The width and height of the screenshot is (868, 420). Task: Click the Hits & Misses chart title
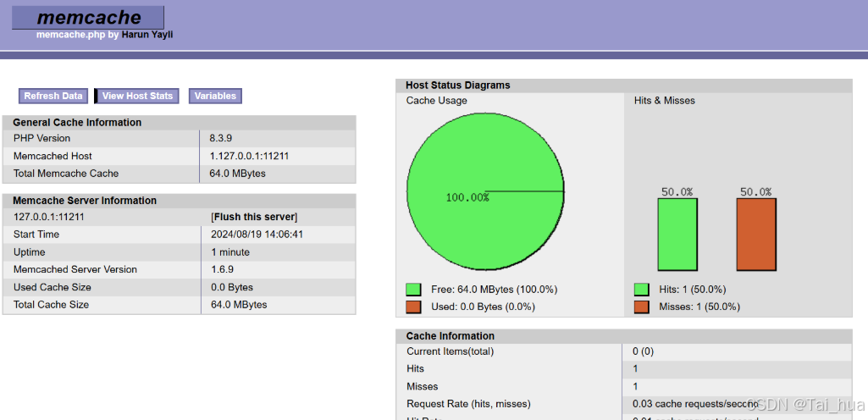click(x=664, y=101)
